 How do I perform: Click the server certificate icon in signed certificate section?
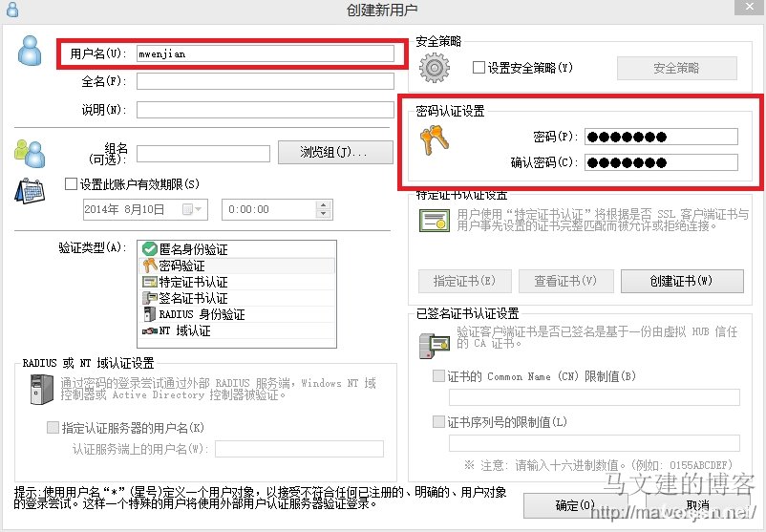(x=435, y=345)
